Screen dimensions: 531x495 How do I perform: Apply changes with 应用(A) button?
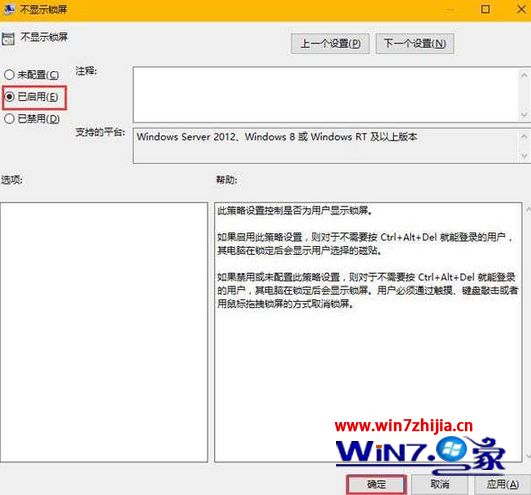pos(503,484)
